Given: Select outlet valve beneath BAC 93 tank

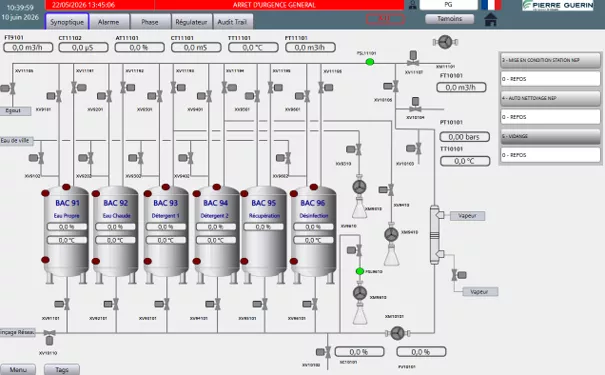Looking at the screenshot, I should pyautogui.click(x=162, y=304).
